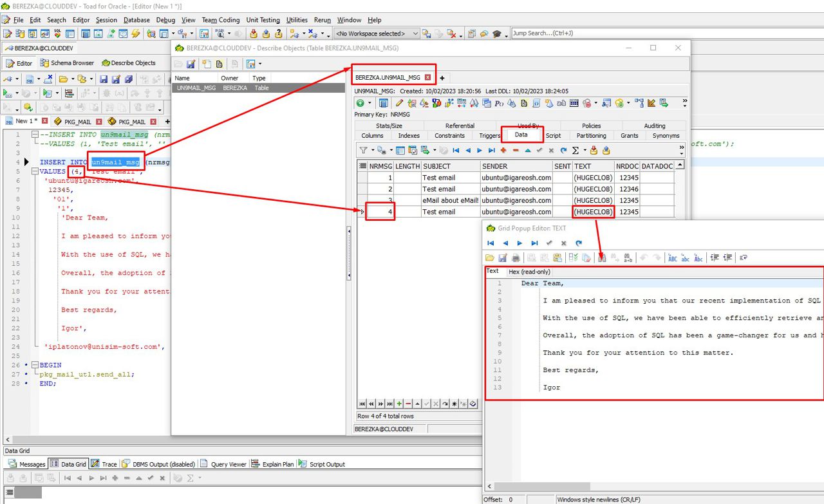Click the Find binoculars icon in popup editor
The height and width of the screenshot is (504, 824).
coord(602,257)
